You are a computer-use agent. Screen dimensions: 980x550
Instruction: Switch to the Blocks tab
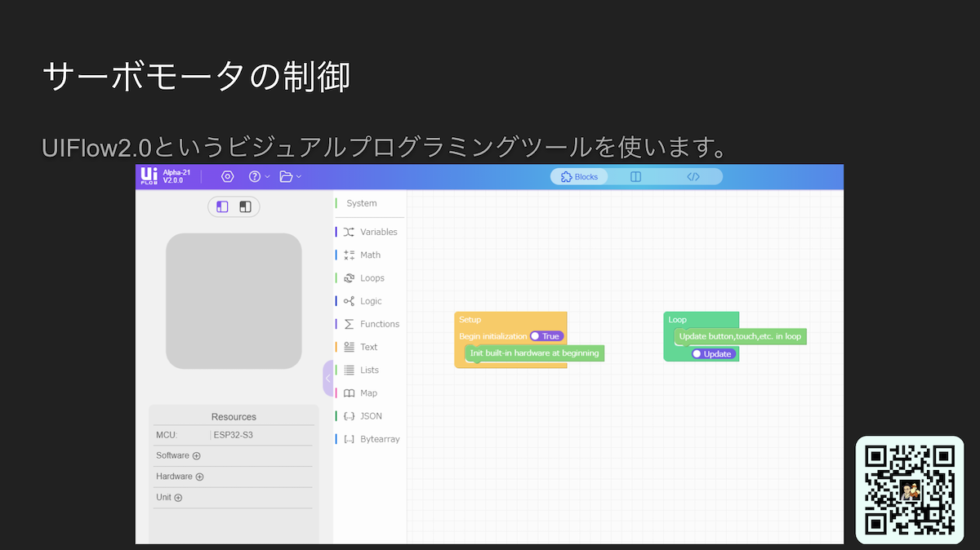click(x=579, y=176)
